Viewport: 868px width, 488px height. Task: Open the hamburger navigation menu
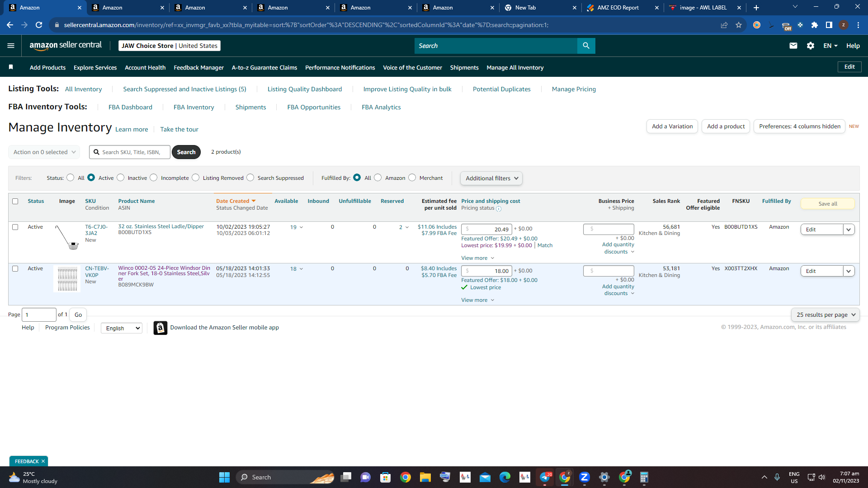11,46
